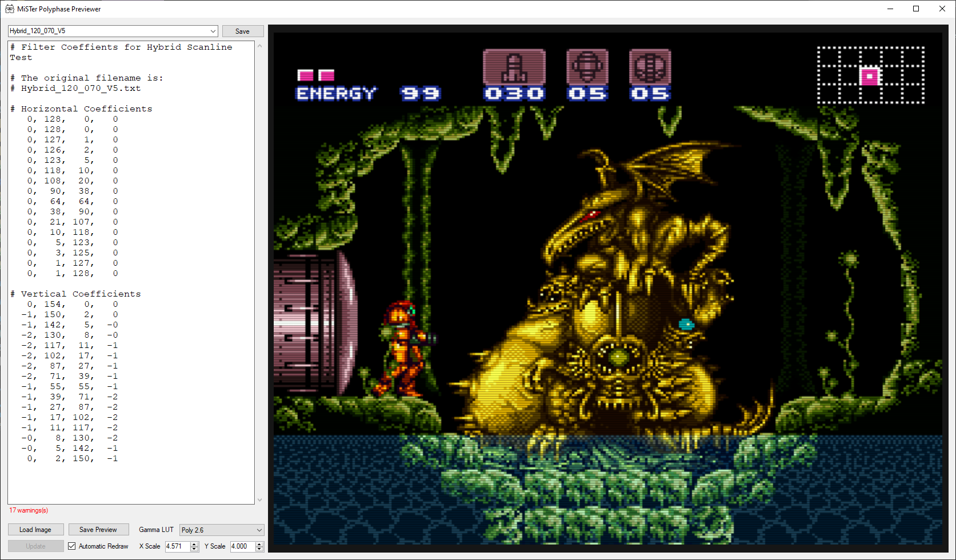Click horizontal row '0, 64, 64, 0'

pos(73,201)
